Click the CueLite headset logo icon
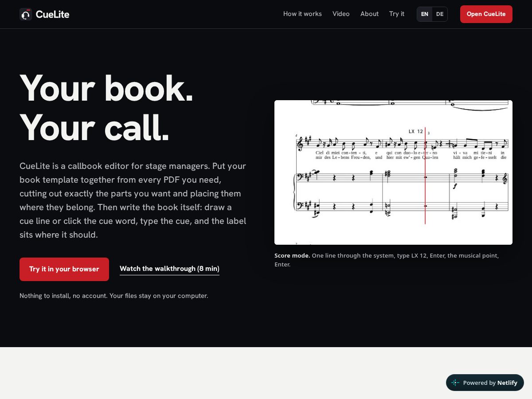The image size is (532, 399). pyautogui.click(x=26, y=14)
